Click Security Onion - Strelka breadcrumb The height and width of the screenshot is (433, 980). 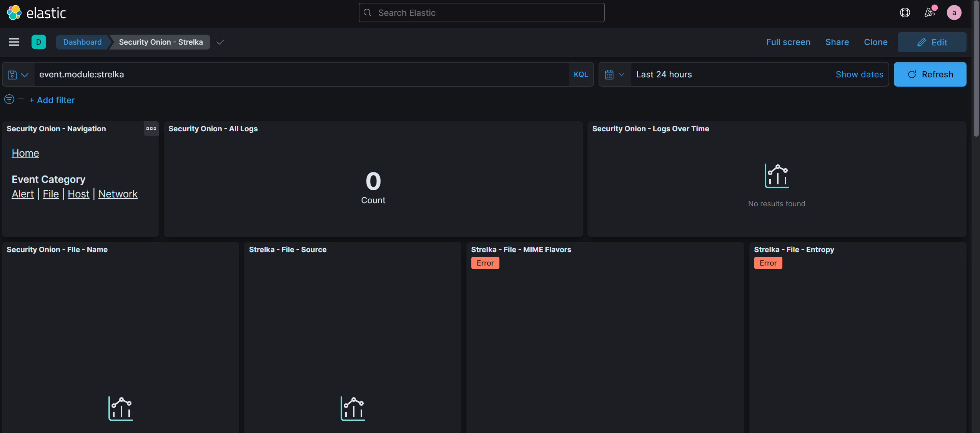(161, 42)
